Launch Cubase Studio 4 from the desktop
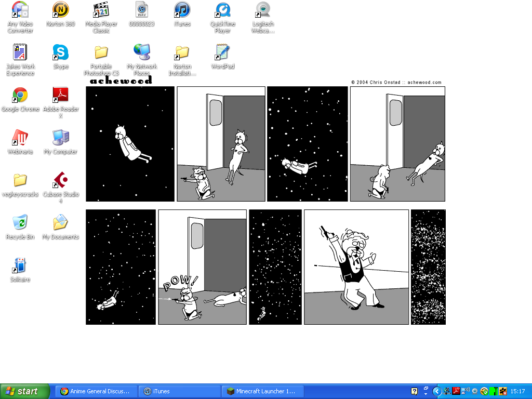 coord(61,188)
